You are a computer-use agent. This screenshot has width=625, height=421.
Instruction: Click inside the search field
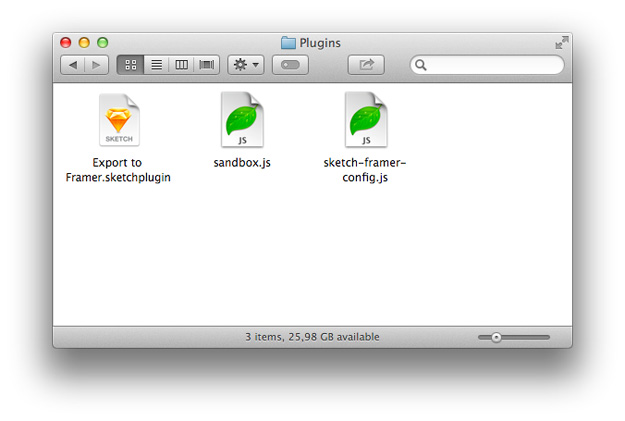487,65
